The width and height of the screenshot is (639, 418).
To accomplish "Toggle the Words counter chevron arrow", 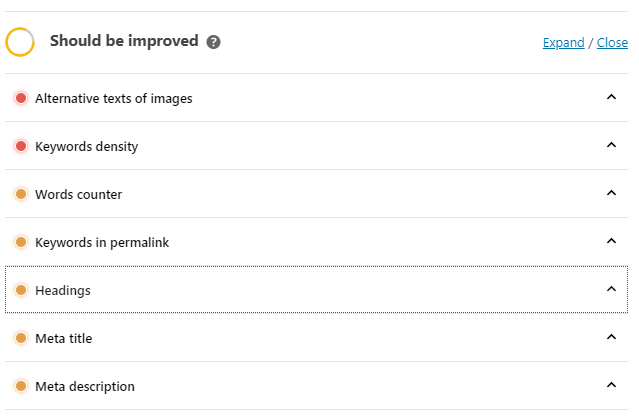I will 611,193.
